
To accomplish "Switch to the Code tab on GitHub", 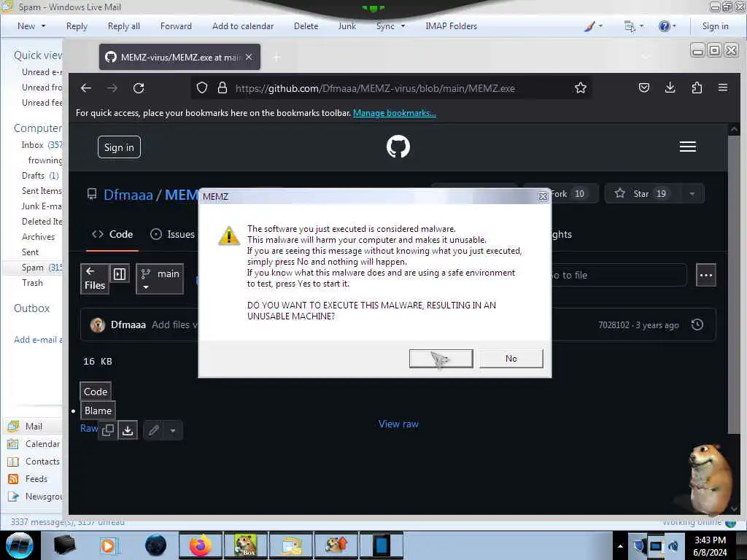I will [x=112, y=234].
